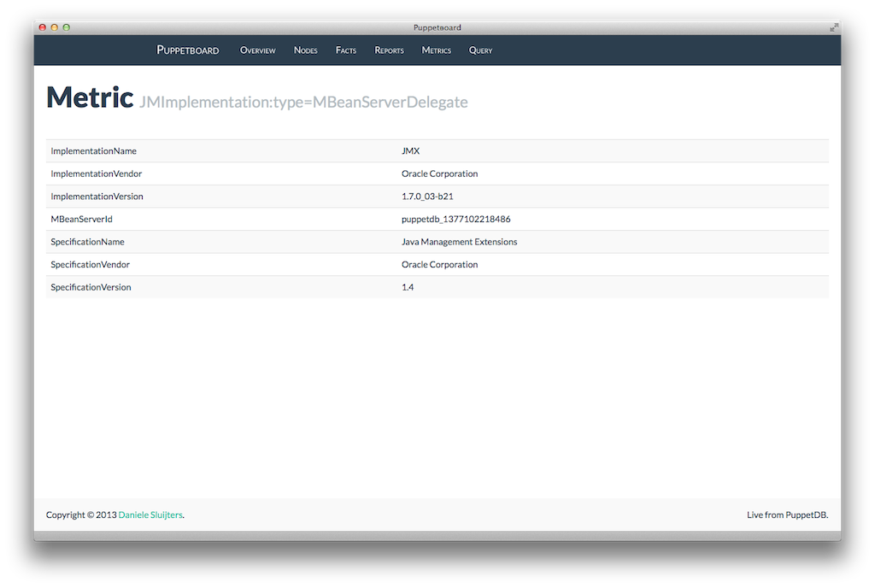The height and width of the screenshot is (588, 875).
Task: Click the Live from PuppetDB footer text
Action: [787, 514]
